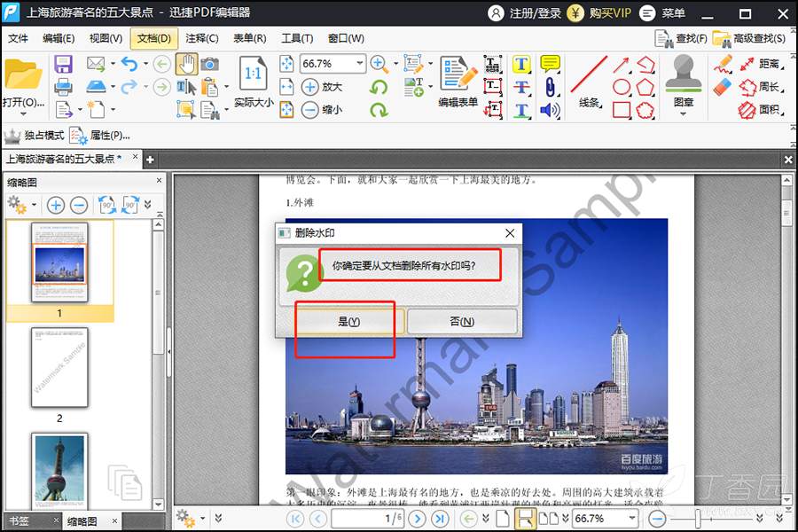Click the 缩小 zoom out button

click(321, 109)
